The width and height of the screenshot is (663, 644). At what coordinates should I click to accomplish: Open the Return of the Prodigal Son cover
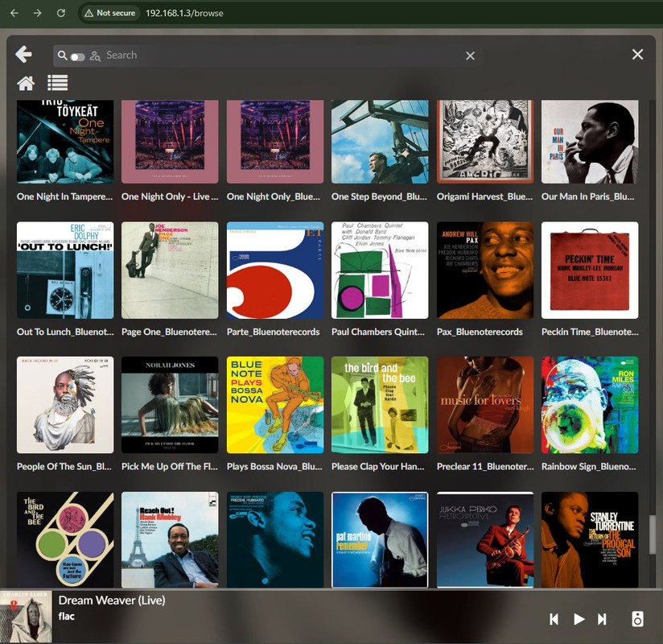click(x=590, y=539)
